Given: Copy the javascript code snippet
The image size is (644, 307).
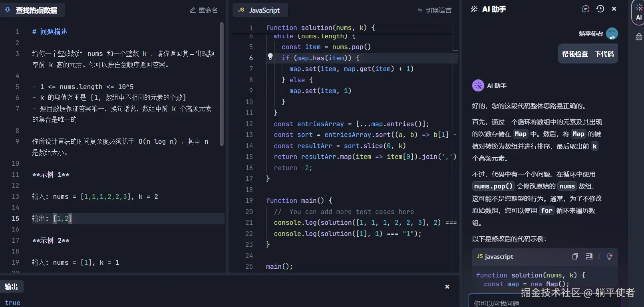Looking at the screenshot, I should (x=575, y=256).
